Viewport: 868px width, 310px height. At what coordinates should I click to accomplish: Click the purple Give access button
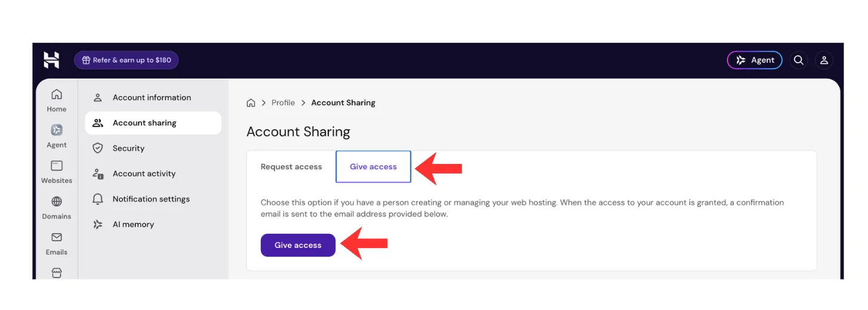click(298, 245)
